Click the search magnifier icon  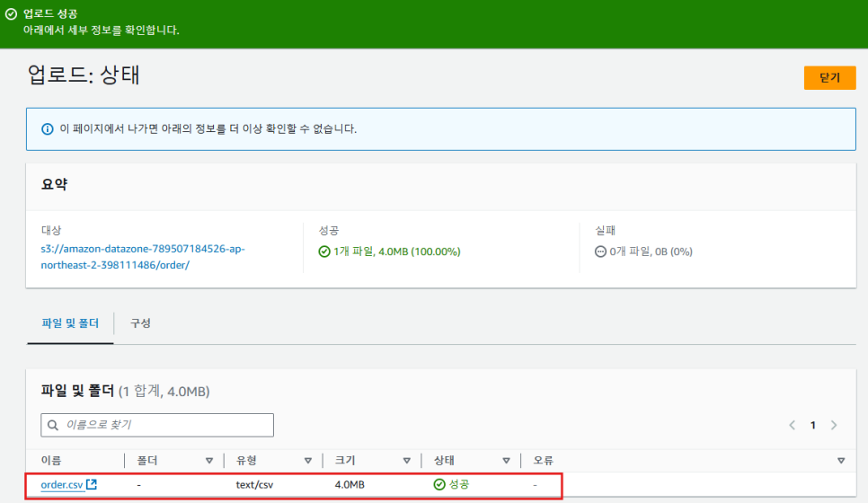click(53, 425)
